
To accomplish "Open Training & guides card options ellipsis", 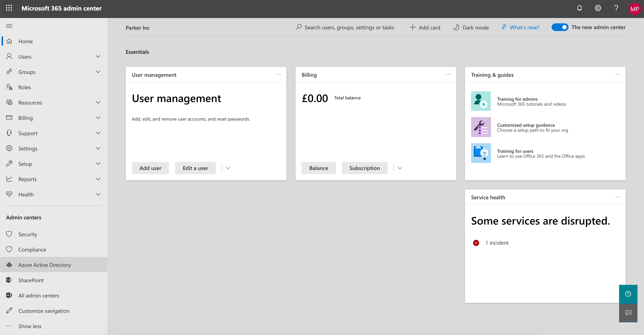I will pyautogui.click(x=618, y=75).
